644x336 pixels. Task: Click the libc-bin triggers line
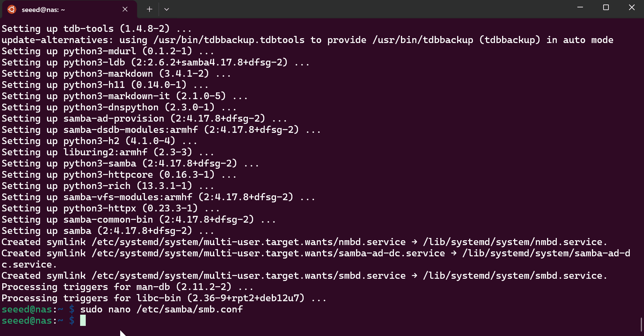[x=164, y=298]
